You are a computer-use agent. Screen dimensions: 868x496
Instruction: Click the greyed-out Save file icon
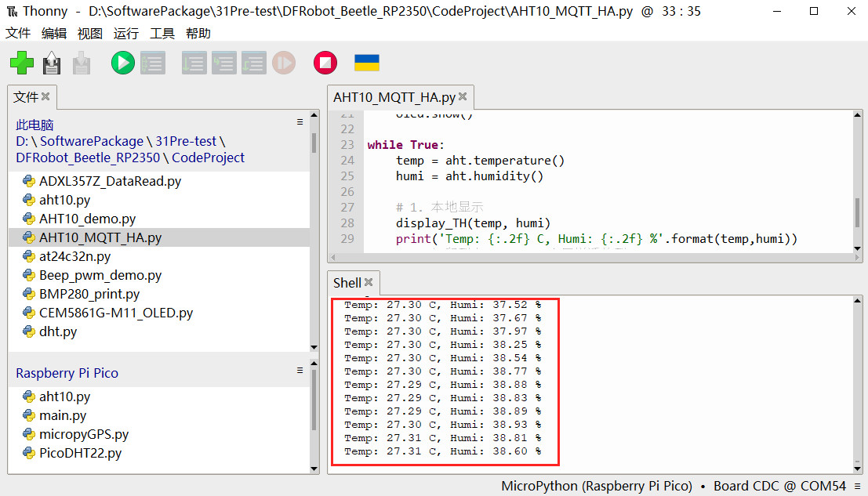click(82, 63)
